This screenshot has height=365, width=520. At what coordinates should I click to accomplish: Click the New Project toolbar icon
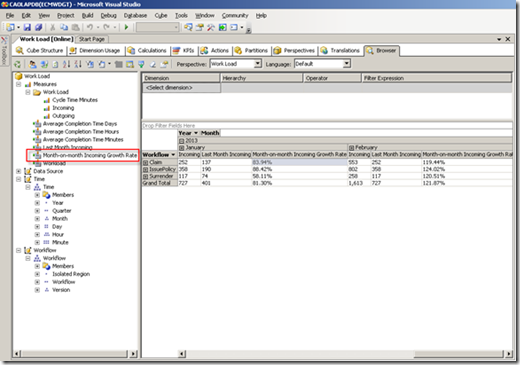point(11,27)
